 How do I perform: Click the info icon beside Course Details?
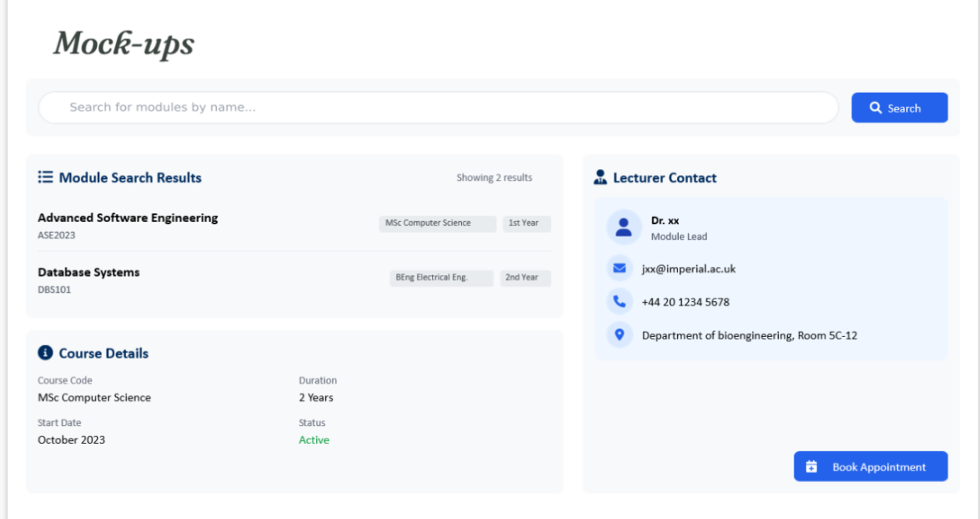[x=46, y=353]
